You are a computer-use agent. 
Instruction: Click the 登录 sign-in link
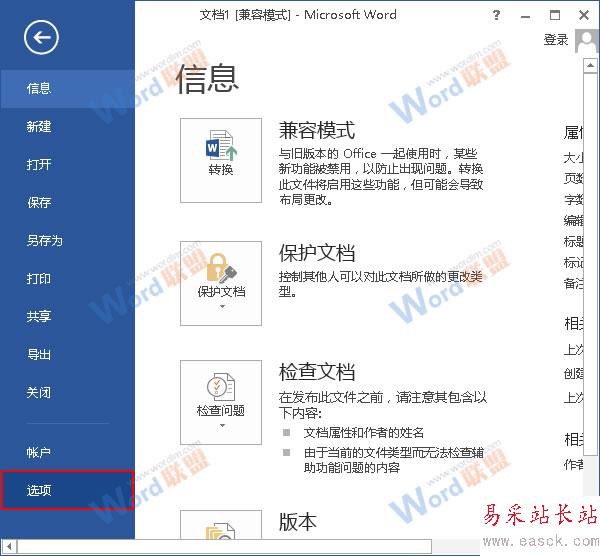[556, 40]
